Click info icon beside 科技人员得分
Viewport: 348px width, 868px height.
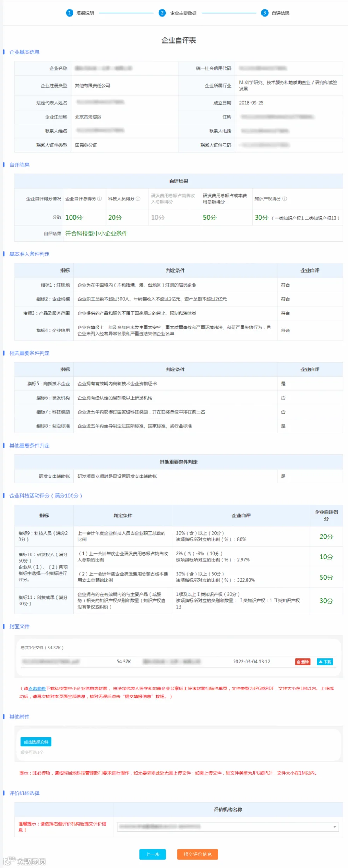coord(138,199)
